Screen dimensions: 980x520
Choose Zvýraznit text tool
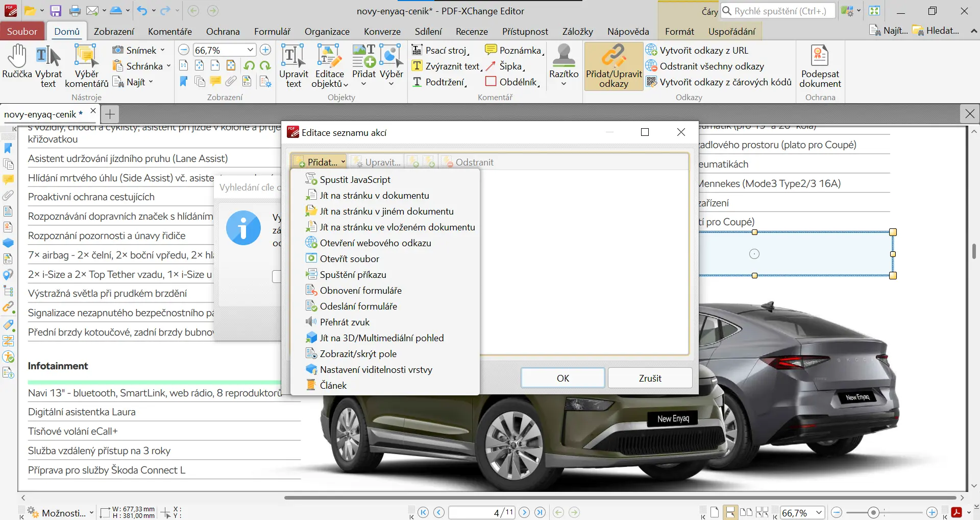(447, 66)
